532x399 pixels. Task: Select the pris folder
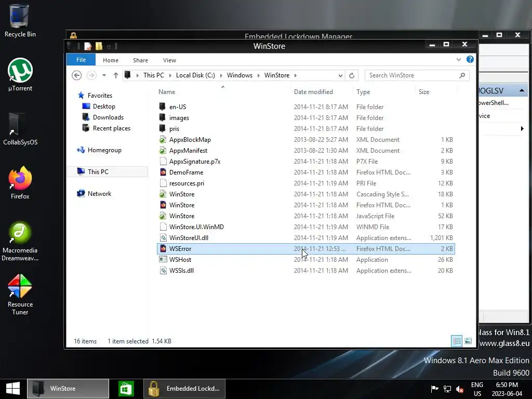[x=305, y=129]
